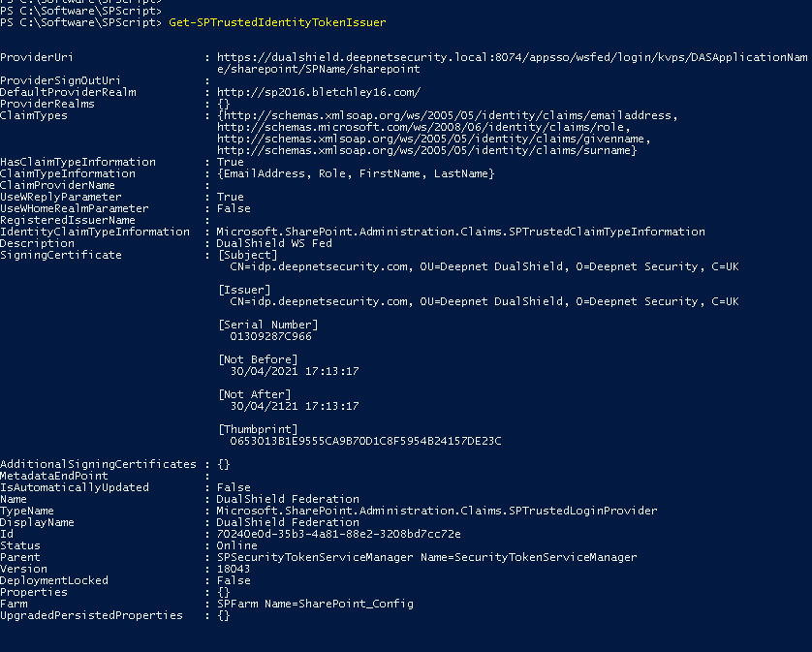The height and width of the screenshot is (652, 812).
Task: Click the certificate thumbprint hash value
Action: [x=365, y=441]
